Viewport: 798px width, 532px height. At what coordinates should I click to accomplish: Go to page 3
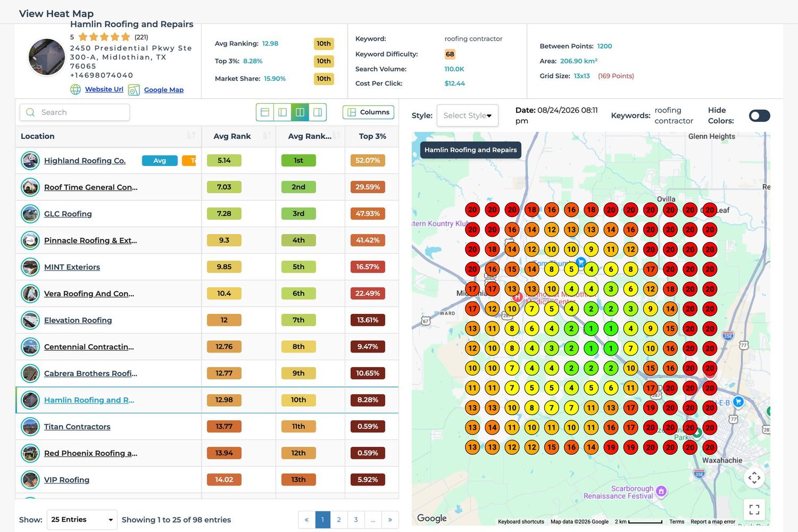(x=356, y=520)
